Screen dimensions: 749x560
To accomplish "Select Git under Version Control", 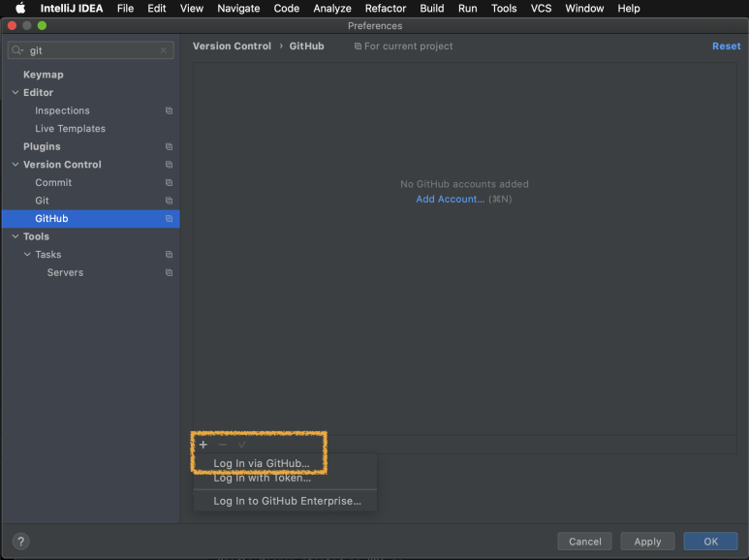I will [x=42, y=201].
